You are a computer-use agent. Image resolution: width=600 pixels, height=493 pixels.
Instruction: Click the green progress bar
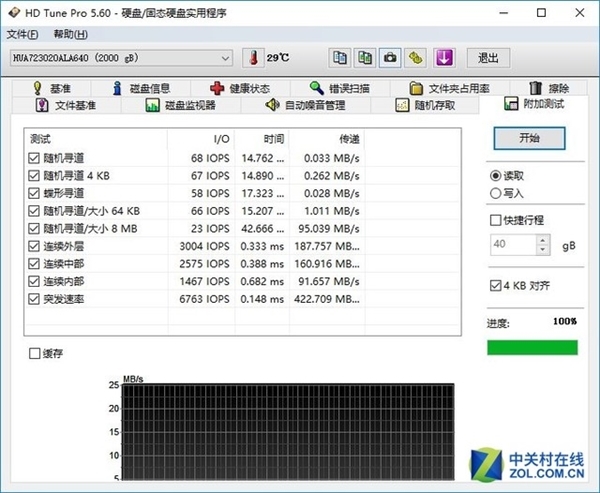point(532,348)
